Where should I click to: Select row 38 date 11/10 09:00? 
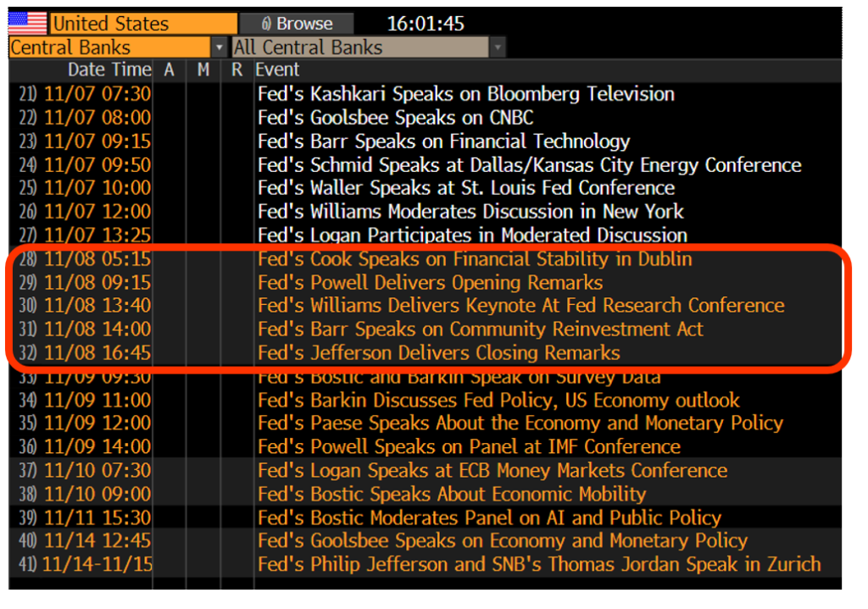click(x=97, y=494)
